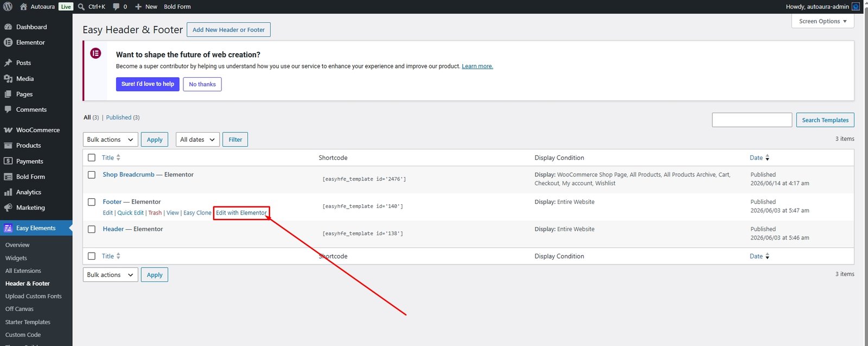This screenshot has width=868, height=346.
Task: Click the Easy Elements sidebar icon
Action: [x=8, y=228]
